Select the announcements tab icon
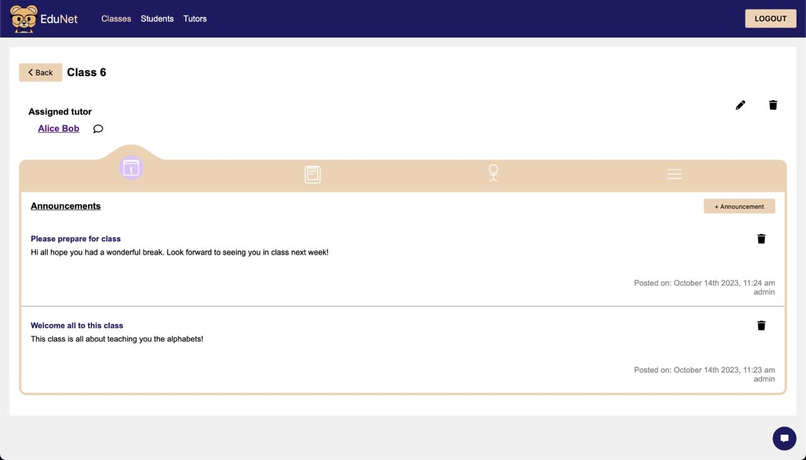The image size is (806, 460). pyautogui.click(x=131, y=168)
